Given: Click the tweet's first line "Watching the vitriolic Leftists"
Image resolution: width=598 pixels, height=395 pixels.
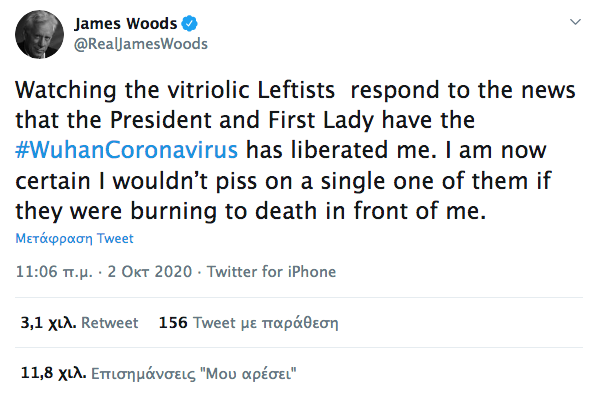Looking at the screenshot, I should 175,90.
